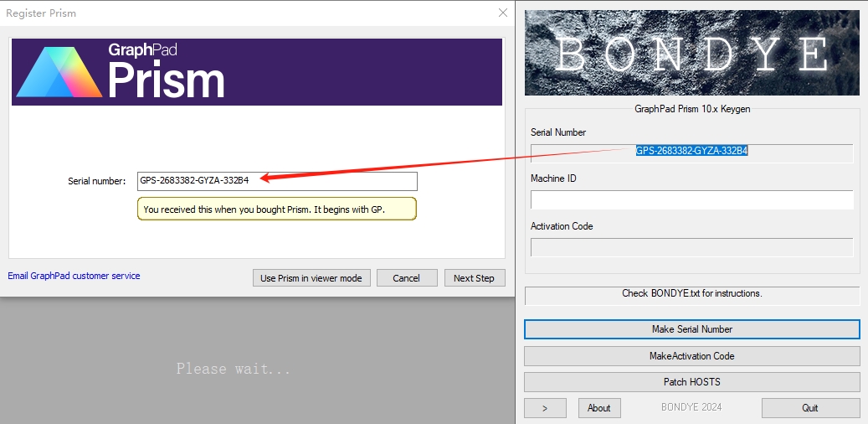Viewport: 868px width, 424px height.
Task: Click inside the Activation Code field
Action: click(691, 247)
